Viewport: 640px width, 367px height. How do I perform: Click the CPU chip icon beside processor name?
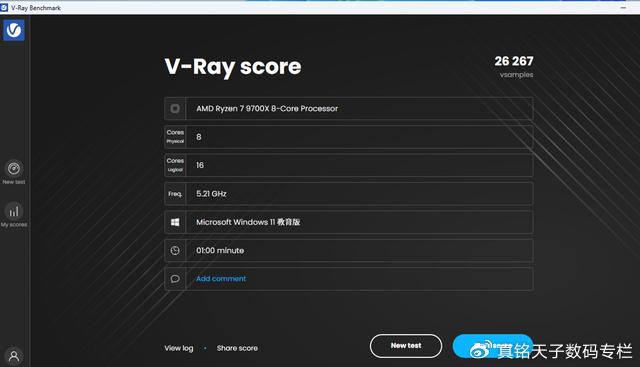point(175,109)
